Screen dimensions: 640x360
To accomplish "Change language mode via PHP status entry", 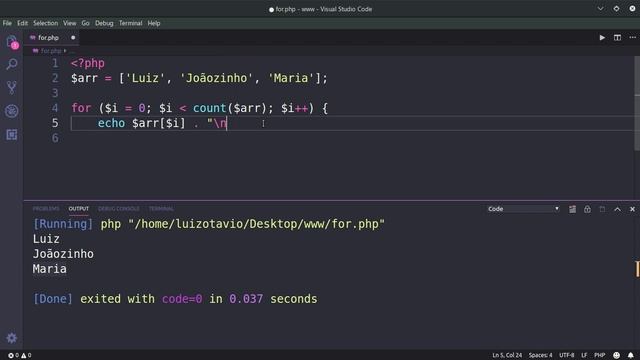I will tap(600, 355).
